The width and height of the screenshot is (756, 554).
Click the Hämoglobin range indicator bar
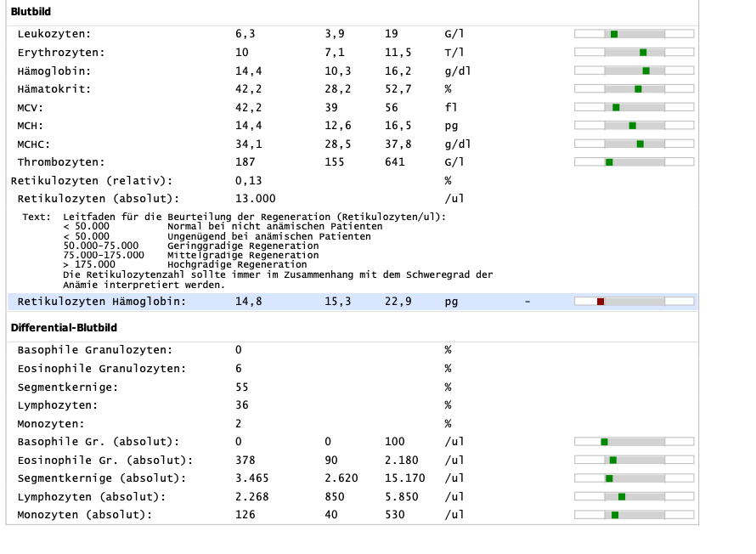(634, 71)
